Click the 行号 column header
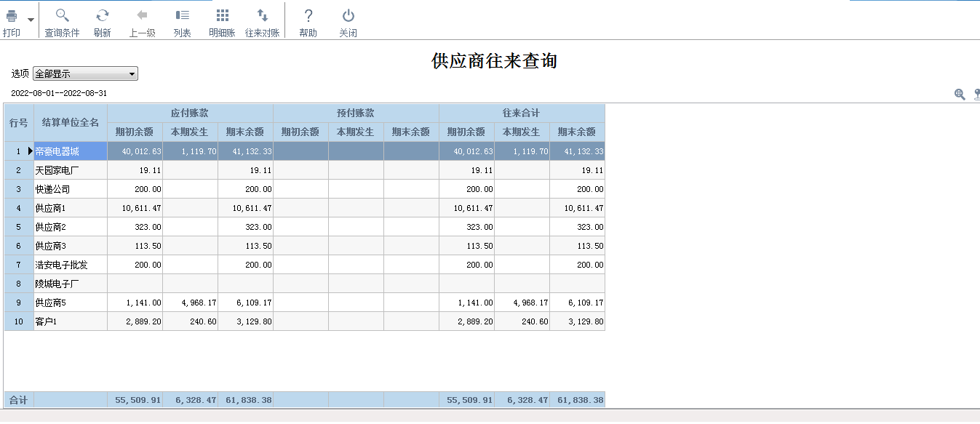 click(x=19, y=122)
